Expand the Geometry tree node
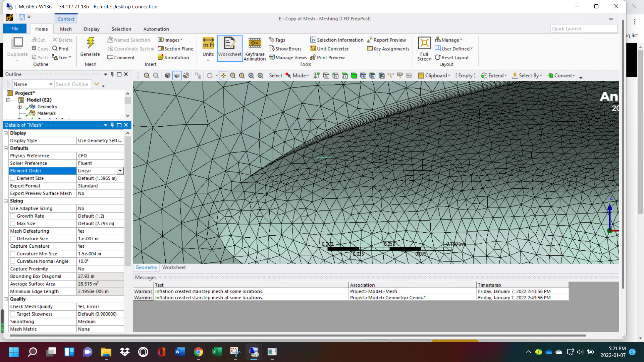The image size is (644, 362). coord(19,107)
